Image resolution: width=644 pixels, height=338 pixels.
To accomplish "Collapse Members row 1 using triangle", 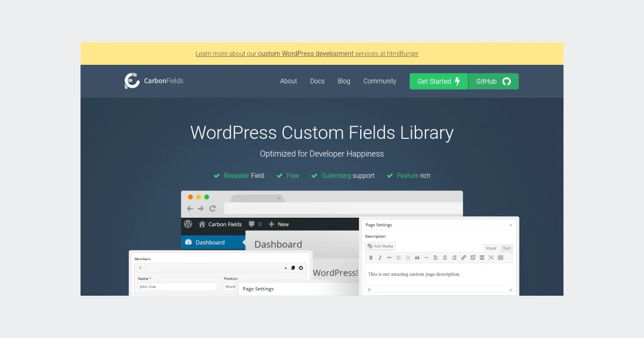I will click(286, 268).
